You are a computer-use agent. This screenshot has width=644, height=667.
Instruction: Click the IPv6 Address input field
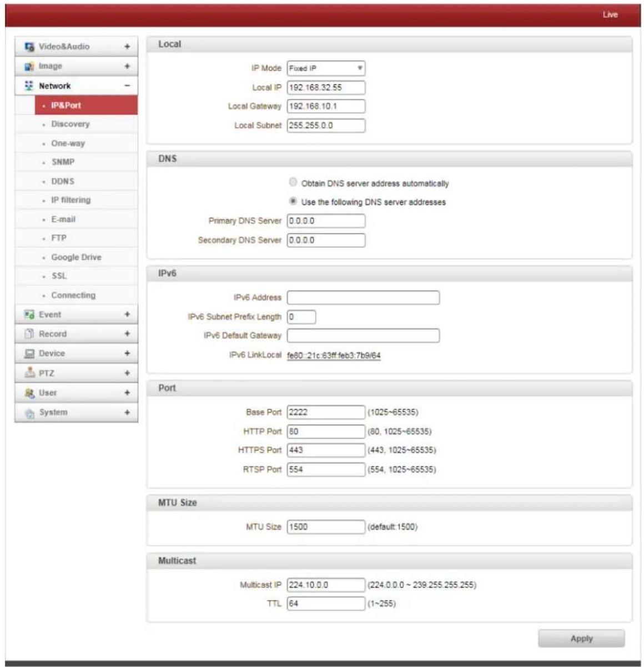(x=363, y=298)
